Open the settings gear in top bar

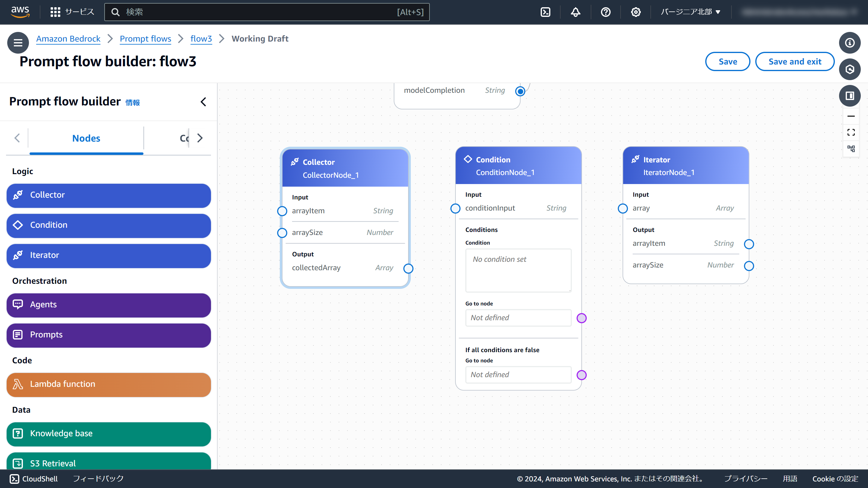click(x=636, y=12)
